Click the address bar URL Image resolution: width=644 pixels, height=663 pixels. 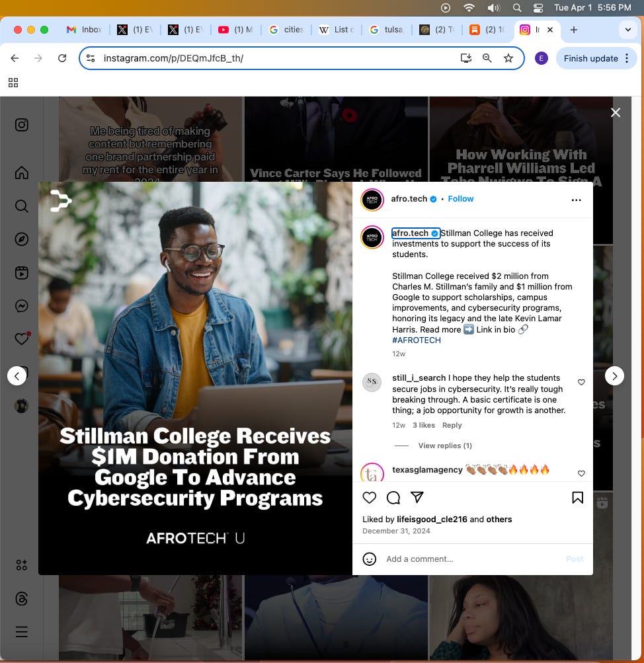pyautogui.click(x=173, y=58)
